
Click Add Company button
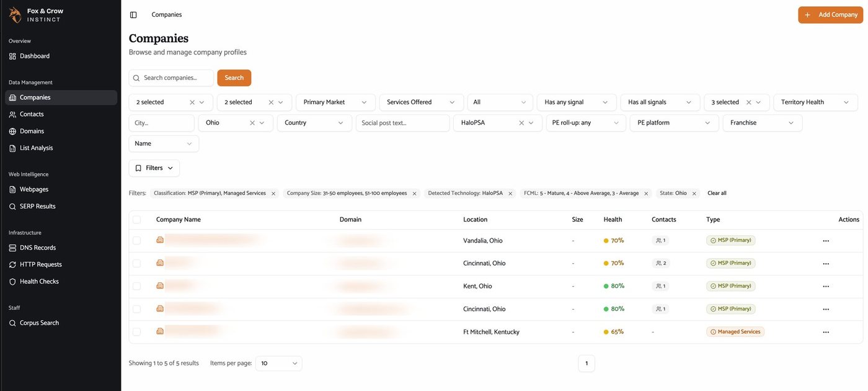[830, 15]
